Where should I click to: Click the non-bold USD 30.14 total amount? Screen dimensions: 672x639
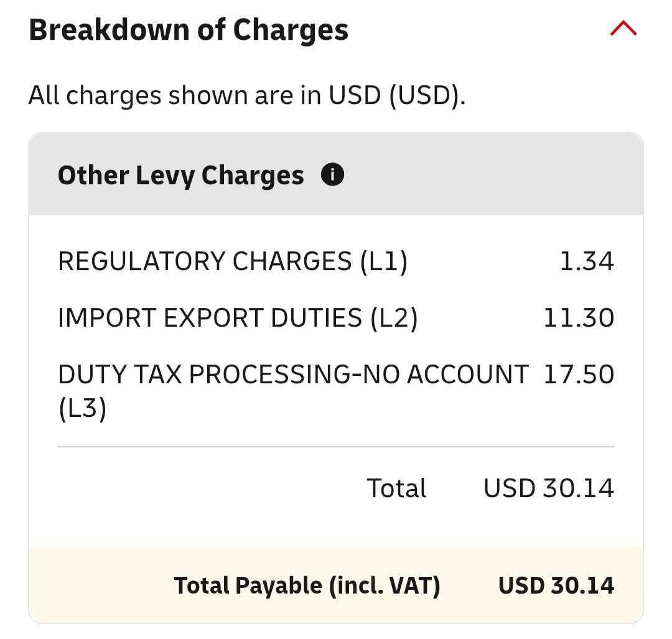pos(548,488)
